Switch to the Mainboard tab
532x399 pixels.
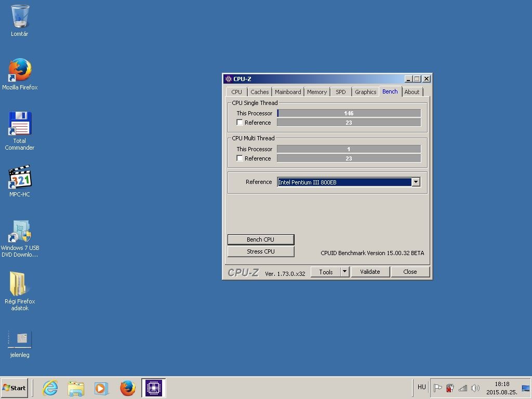tap(288, 92)
